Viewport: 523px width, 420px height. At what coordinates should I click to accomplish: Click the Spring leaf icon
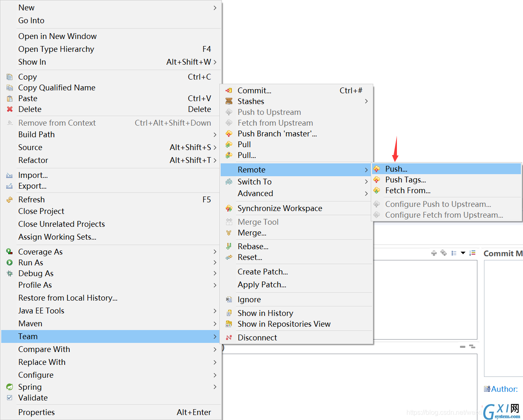(x=10, y=387)
